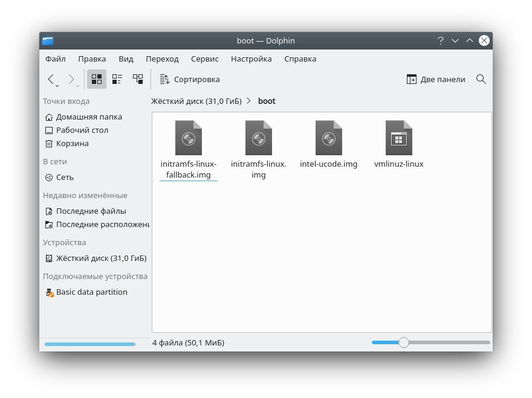
Task: Open the Сортировка sort menu
Action: click(x=190, y=79)
